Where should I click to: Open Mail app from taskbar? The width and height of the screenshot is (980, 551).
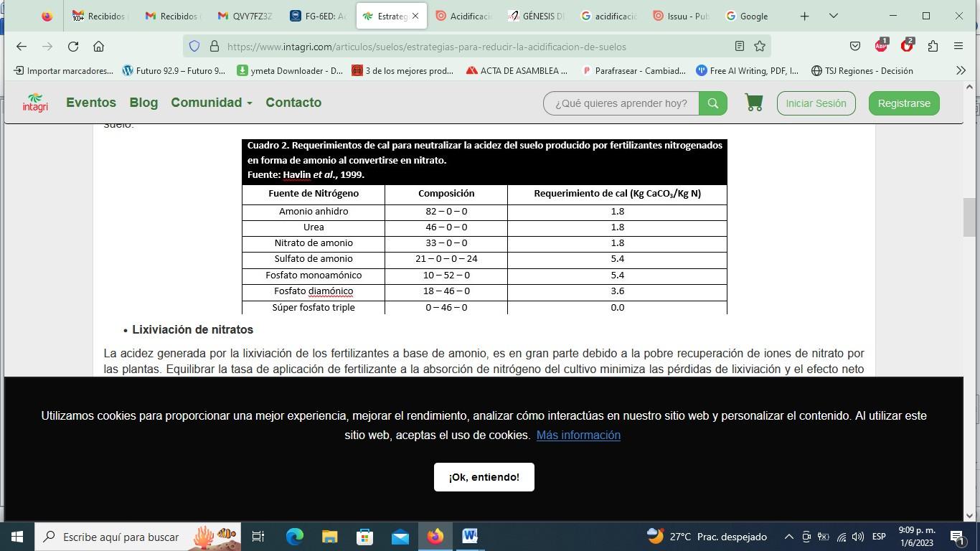tap(400, 537)
